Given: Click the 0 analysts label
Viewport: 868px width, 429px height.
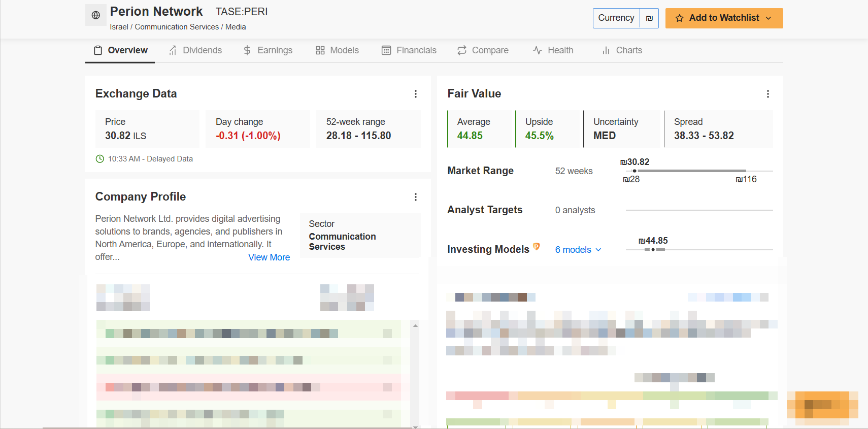Looking at the screenshot, I should pyautogui.click(x=575, y=210).
